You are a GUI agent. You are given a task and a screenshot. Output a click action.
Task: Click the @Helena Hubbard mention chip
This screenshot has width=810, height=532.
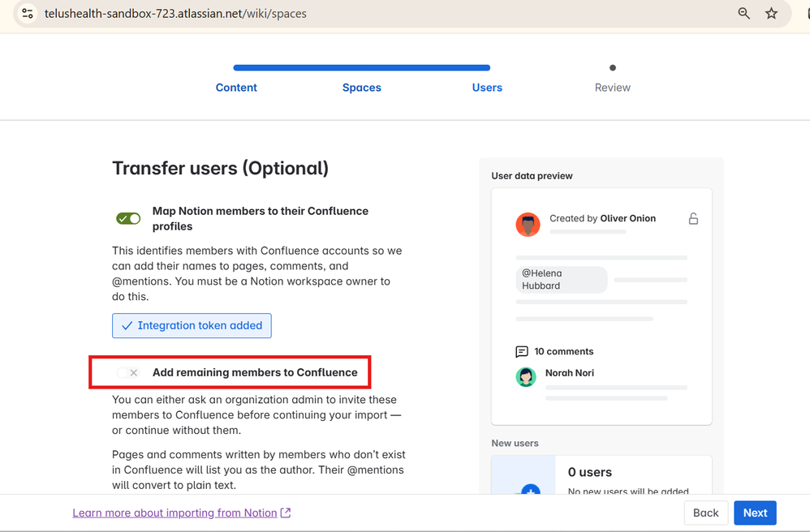pyautogui.click(x=561, y=280)
